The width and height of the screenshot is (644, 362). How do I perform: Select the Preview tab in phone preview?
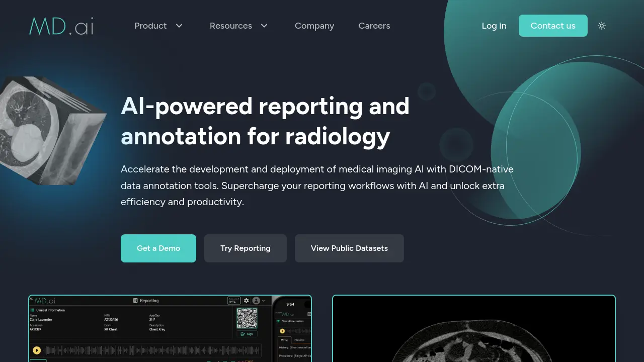click(x=299, y=340)
